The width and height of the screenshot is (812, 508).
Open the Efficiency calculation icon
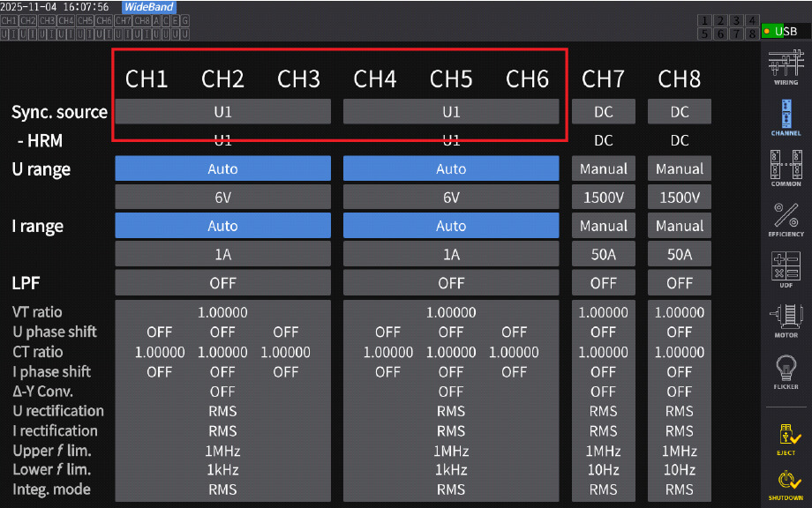click(x=786, y=219)
